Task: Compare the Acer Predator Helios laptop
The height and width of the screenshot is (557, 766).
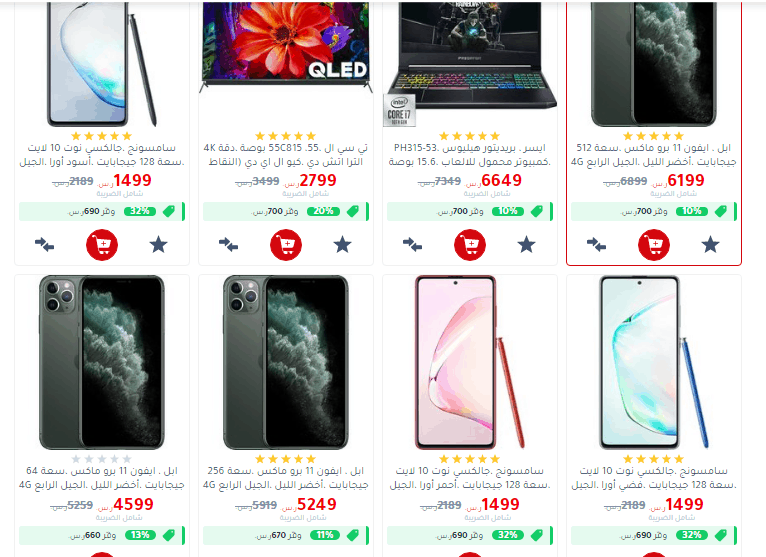Action: pyautogui.click(x=412, y=244)
